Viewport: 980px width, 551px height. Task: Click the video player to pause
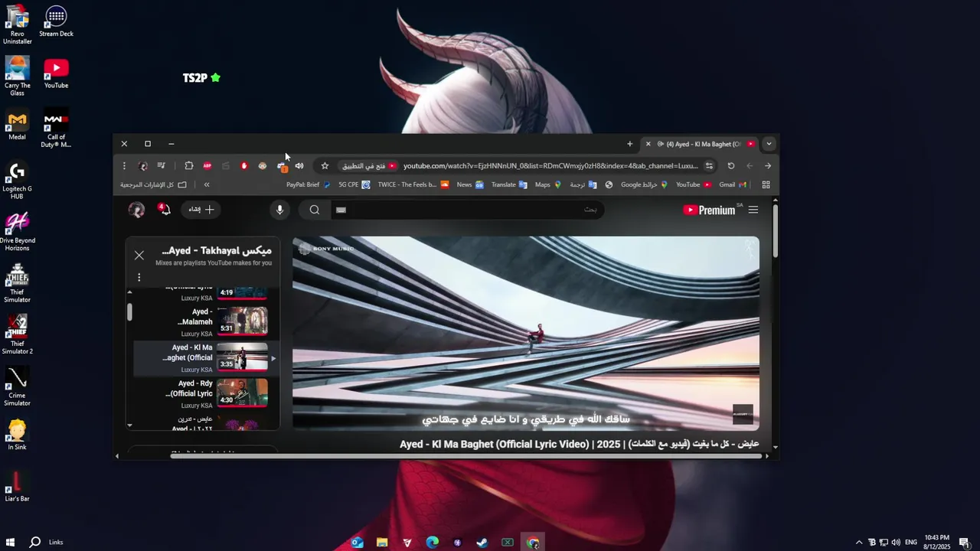pyautogui.click(x=526, y=334)
